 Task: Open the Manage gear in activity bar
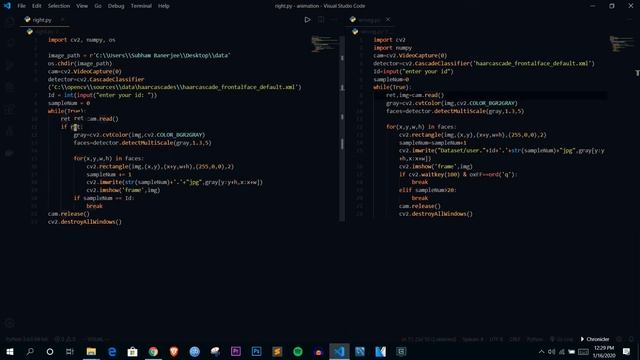point(10,323)
